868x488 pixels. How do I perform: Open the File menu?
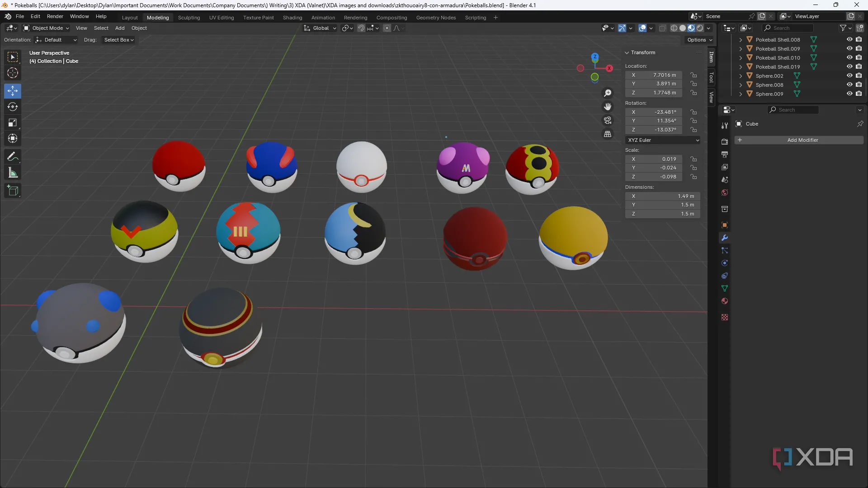click(20, 16)
